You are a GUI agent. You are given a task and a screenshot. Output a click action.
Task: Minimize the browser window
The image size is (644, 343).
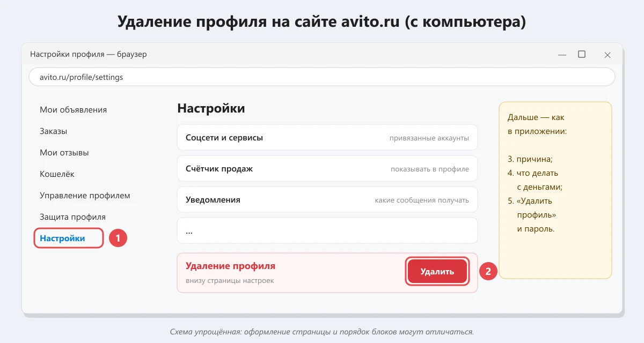[562, 55]
